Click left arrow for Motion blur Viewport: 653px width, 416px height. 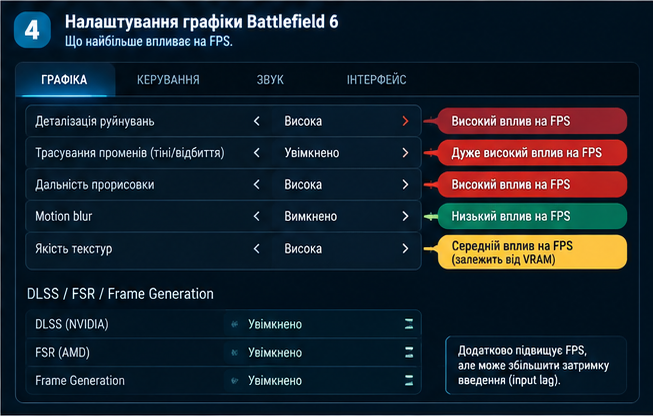[x=257, y=216]
